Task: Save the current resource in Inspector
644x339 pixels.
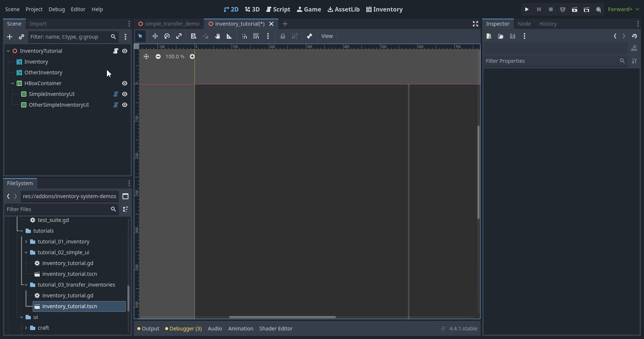Action: [x=513, y=36]
